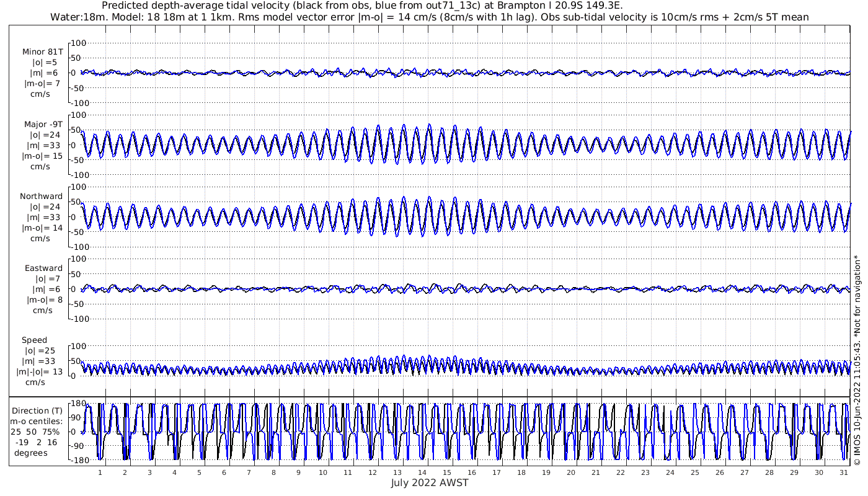Click the '100' tick of Minor panel

point(79,43)
